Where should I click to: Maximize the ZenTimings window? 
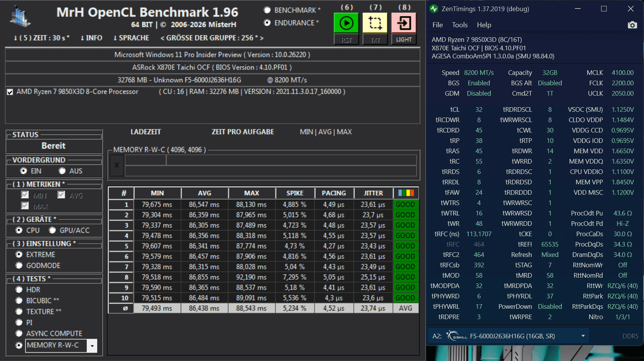point(604,9)
